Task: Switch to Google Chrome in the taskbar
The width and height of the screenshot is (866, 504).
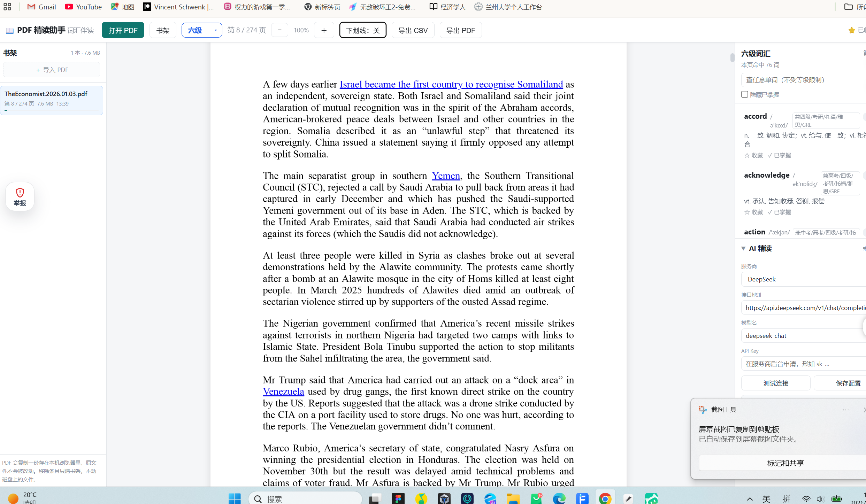Action: [605, 498]
